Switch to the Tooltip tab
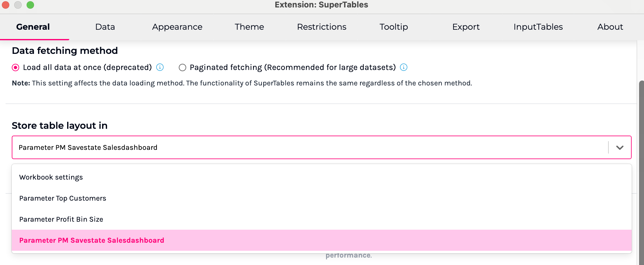Image resolution: width=644 pixels, height=265 pixels. [x=393, y=27]
